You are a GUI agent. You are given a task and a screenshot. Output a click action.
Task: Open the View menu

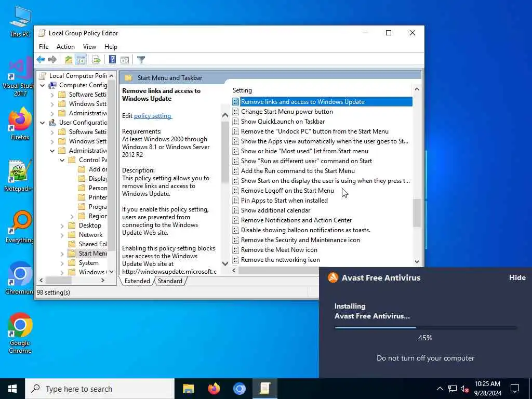pos(89,46)
